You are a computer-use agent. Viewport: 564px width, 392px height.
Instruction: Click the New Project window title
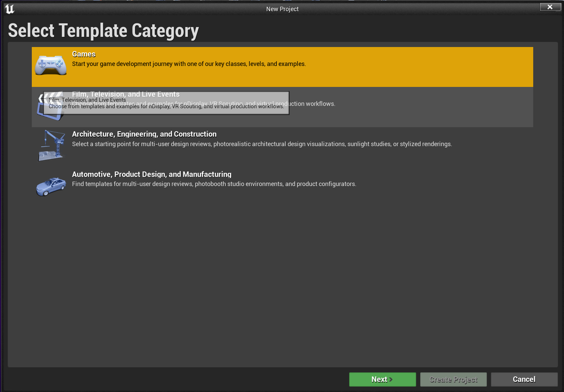pyautogui.click(x=282, y=9)
